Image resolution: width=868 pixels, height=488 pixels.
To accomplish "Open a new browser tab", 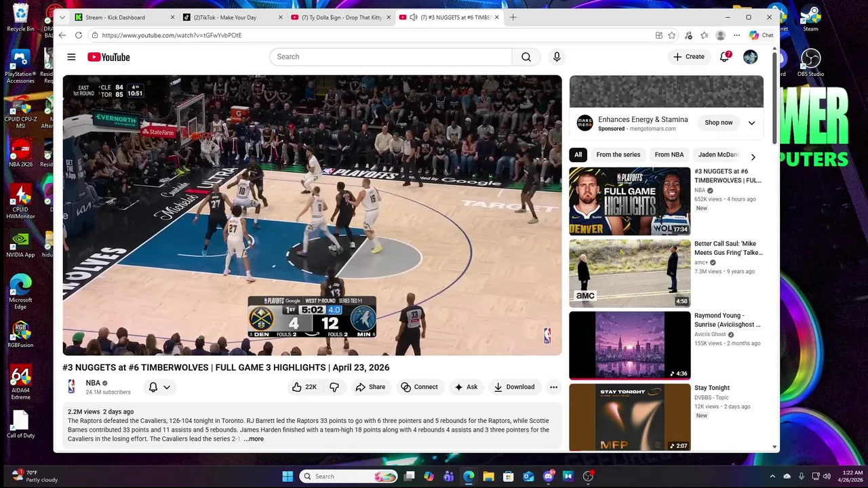I will click(x=513, y=17).
